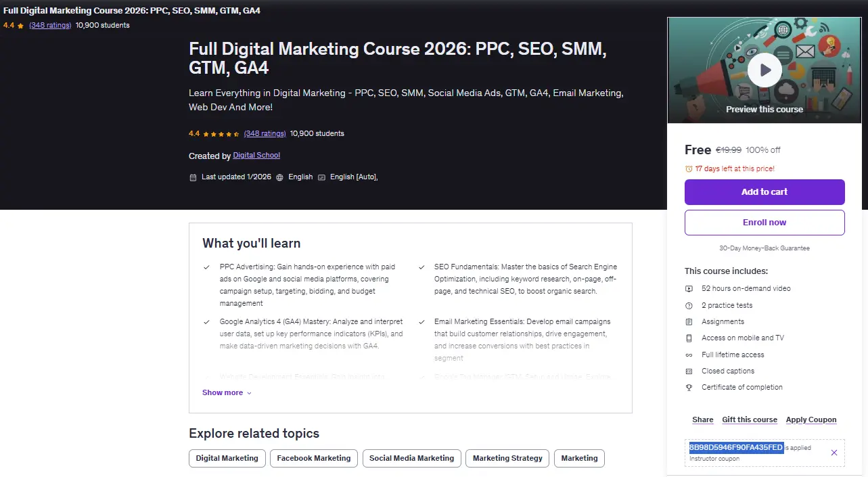Click the 'Explore related topics' heading

coord(254,434)
